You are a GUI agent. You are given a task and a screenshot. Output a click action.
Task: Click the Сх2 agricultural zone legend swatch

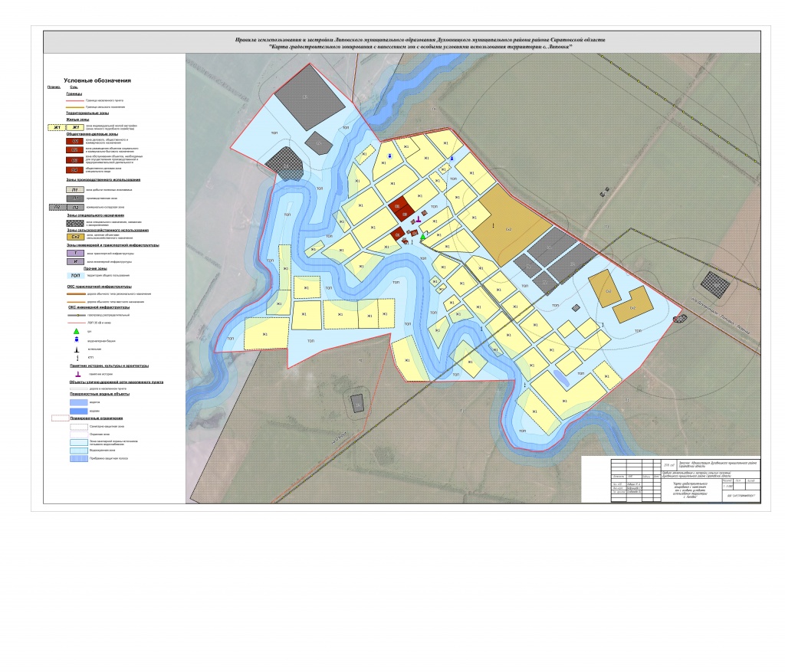(75, 237)
